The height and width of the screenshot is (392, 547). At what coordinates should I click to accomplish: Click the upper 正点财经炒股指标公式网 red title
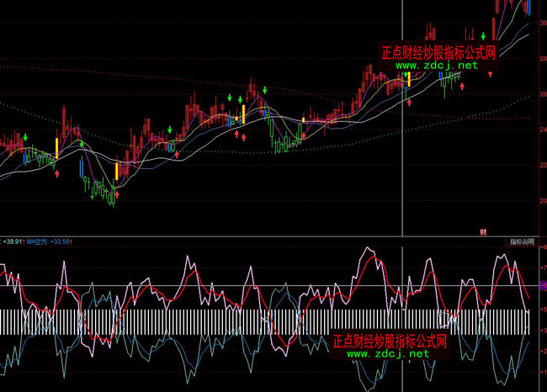click(x=438, y=51)
